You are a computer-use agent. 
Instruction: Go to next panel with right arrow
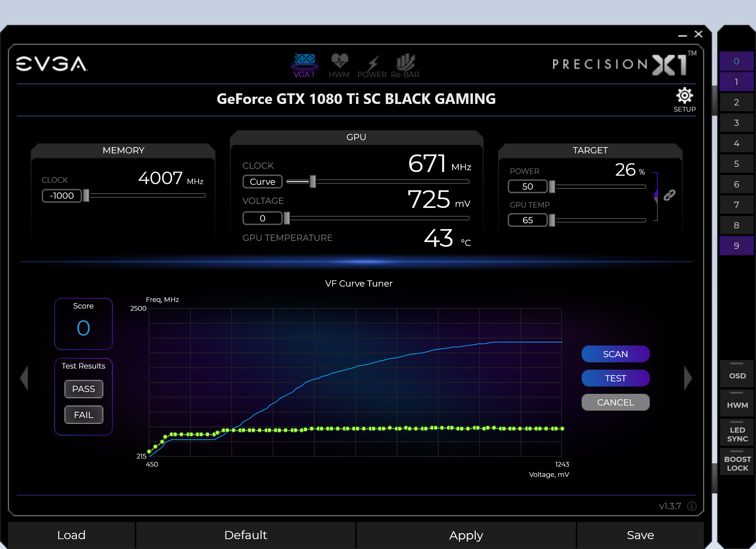pos(688,378)
